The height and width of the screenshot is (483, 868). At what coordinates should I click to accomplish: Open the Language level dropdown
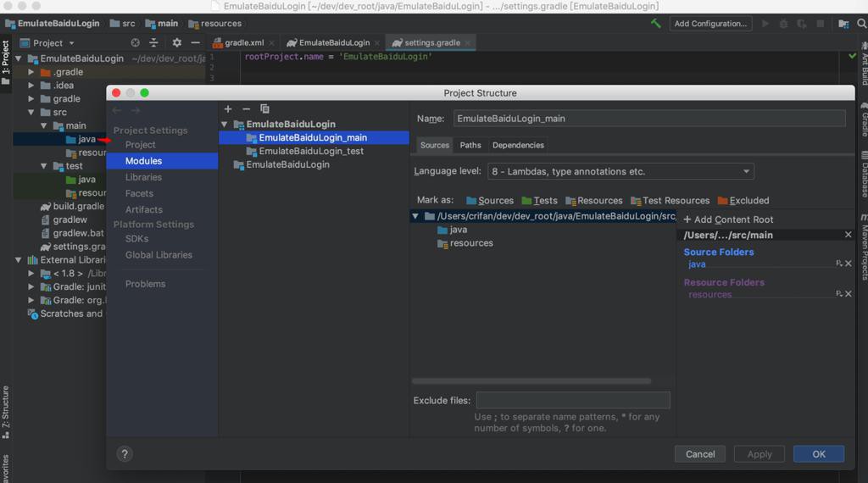click(x=620, y=171)
